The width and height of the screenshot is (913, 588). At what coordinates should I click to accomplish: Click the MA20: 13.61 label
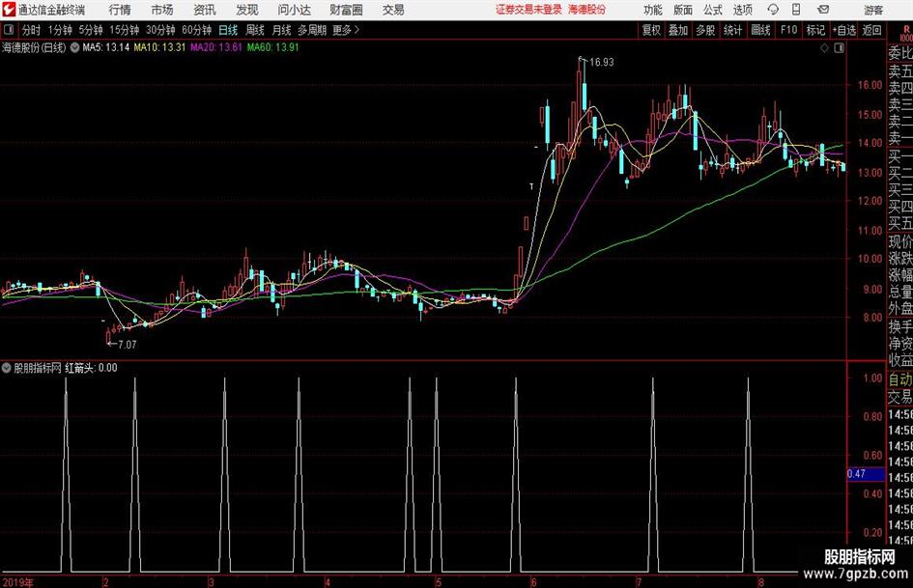[x=216, y=47]
